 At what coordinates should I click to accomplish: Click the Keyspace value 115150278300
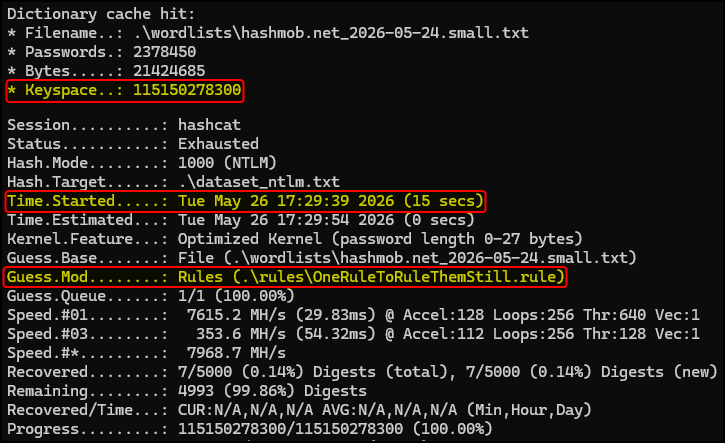(x=187, y=90)
